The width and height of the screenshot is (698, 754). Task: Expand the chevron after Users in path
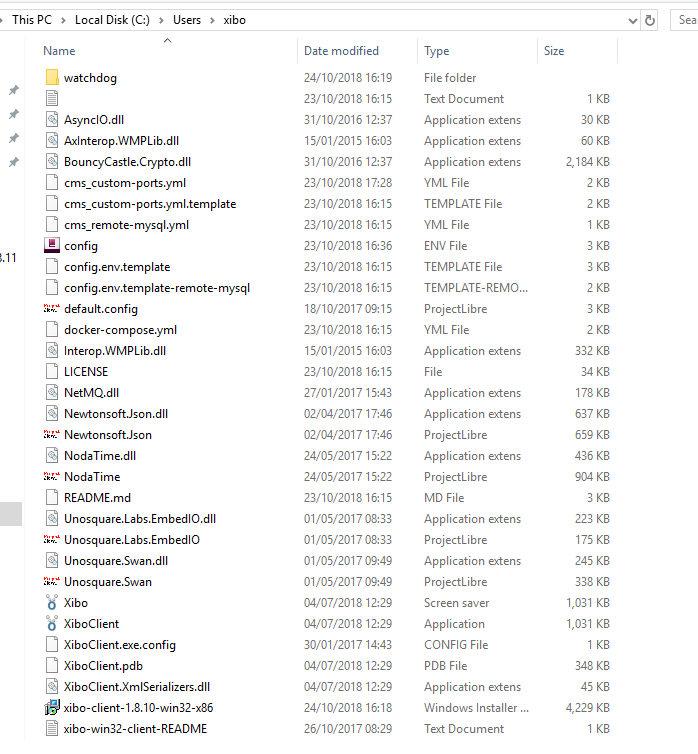(212, 20)
